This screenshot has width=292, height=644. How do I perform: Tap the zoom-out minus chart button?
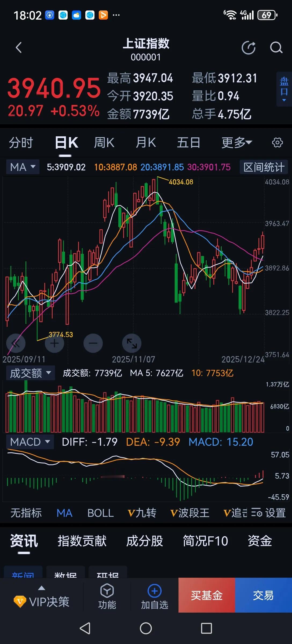click(x=93, y=343)
